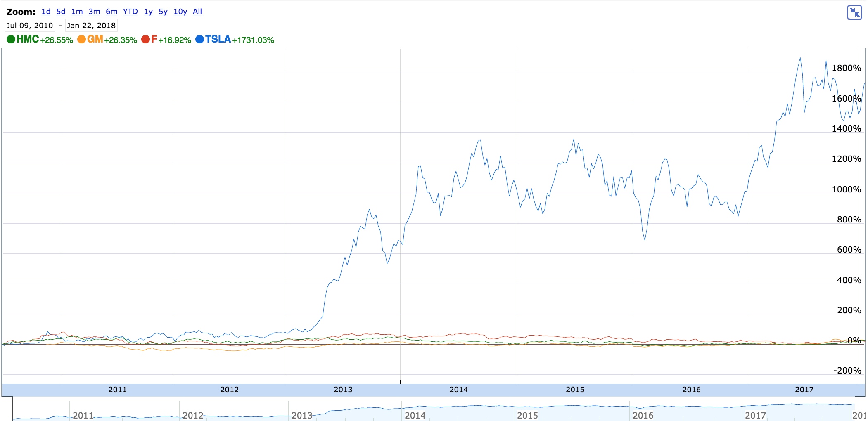The image size is (868, 421).
Task: Click the green HMC legend dot
Action: coord(11,39)
